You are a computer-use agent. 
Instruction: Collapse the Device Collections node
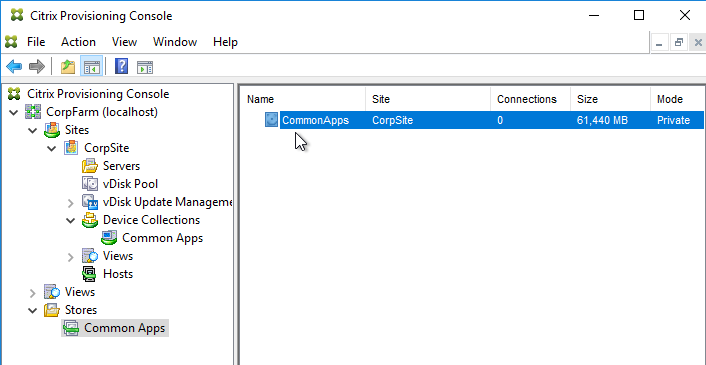[x=70, y=220]
